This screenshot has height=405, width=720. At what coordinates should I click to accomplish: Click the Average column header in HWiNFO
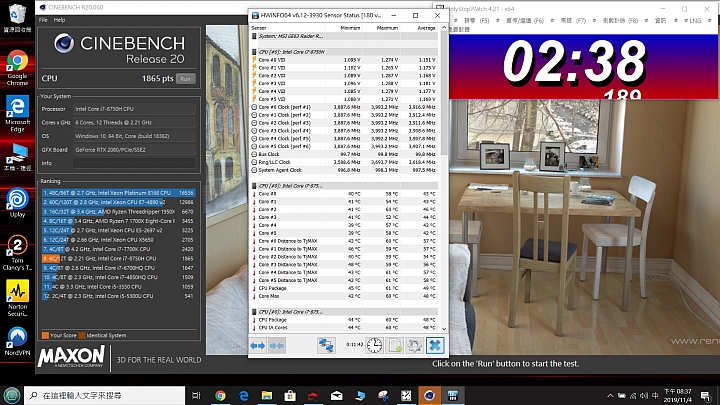(x=426, y=28)
